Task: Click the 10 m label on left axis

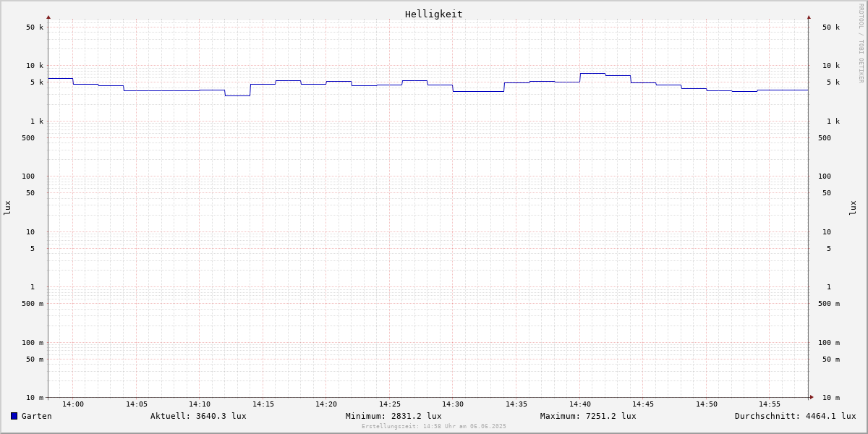Action: click(x=35, y=398)
